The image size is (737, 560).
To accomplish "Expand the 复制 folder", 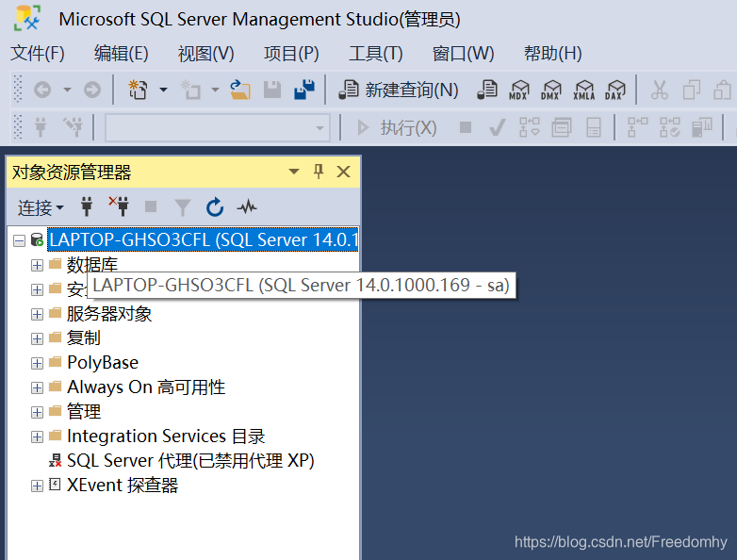I will (x=37, y=338).
